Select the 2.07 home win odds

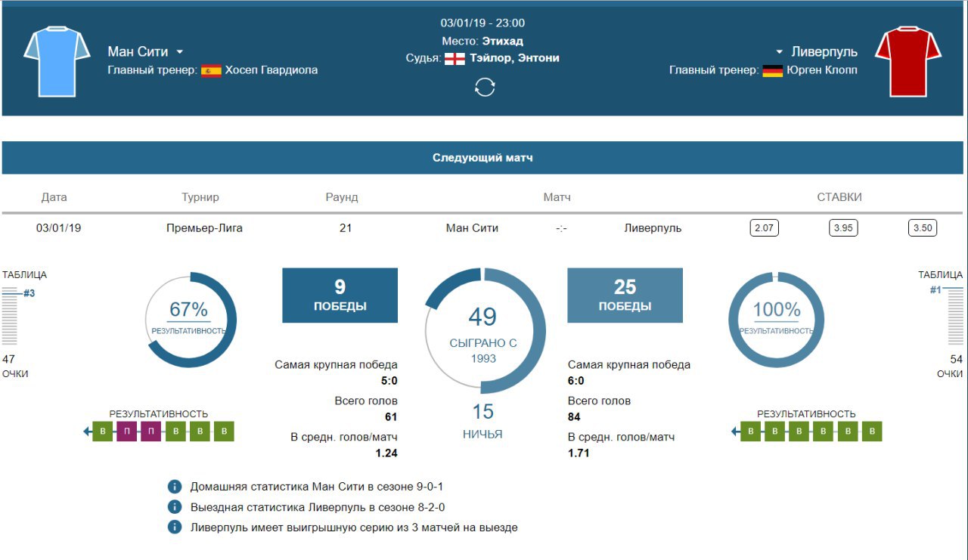(x=764, y=227)
